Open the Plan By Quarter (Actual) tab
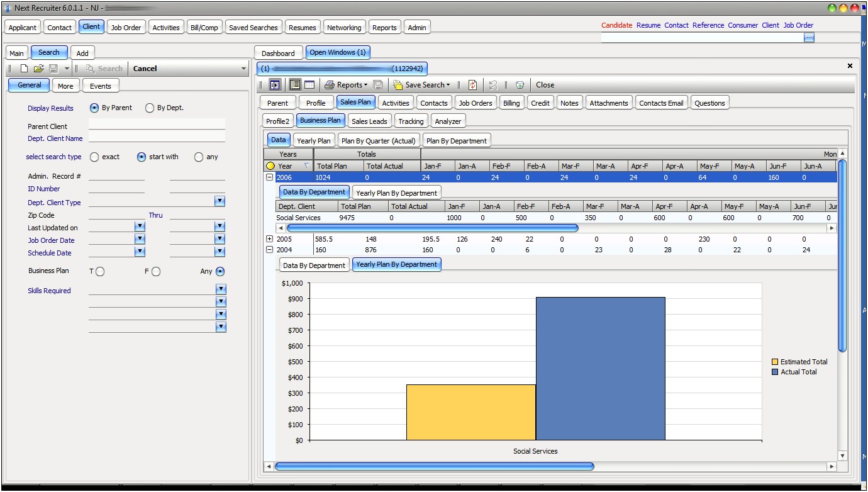The image size is (868, 492). [379, 140]
